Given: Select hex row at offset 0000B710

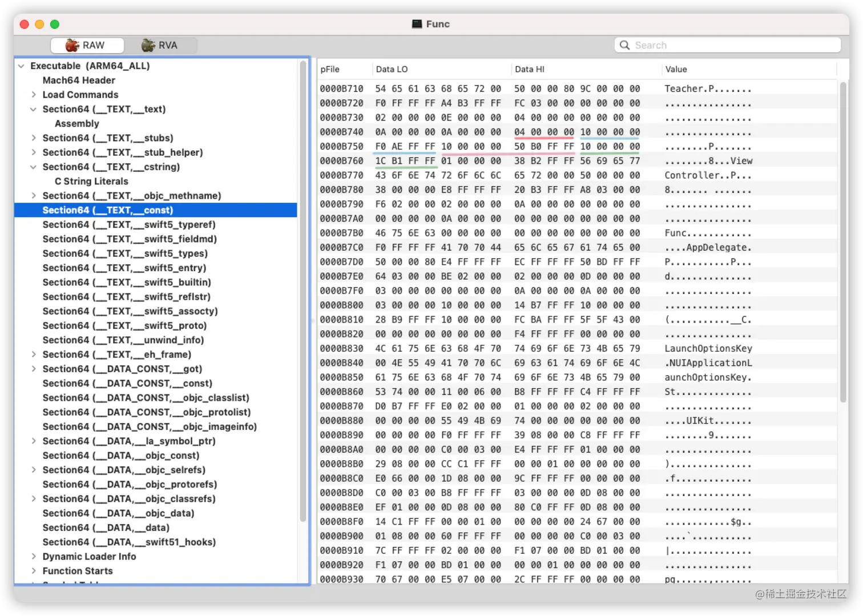Looking at the screenshot, I should pos(578,89).
